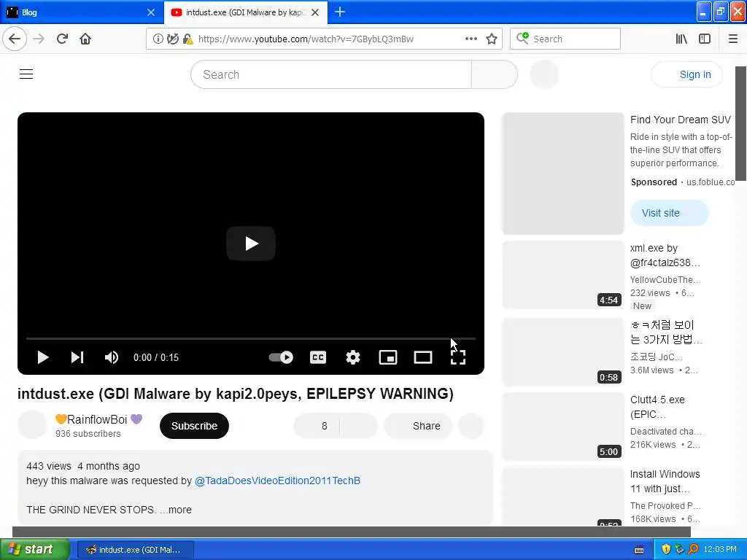Open the RainflowBoi channel avatar
The width and height of the screenshot is (747, 560).
pyautogui.click(x=32, y=425)
